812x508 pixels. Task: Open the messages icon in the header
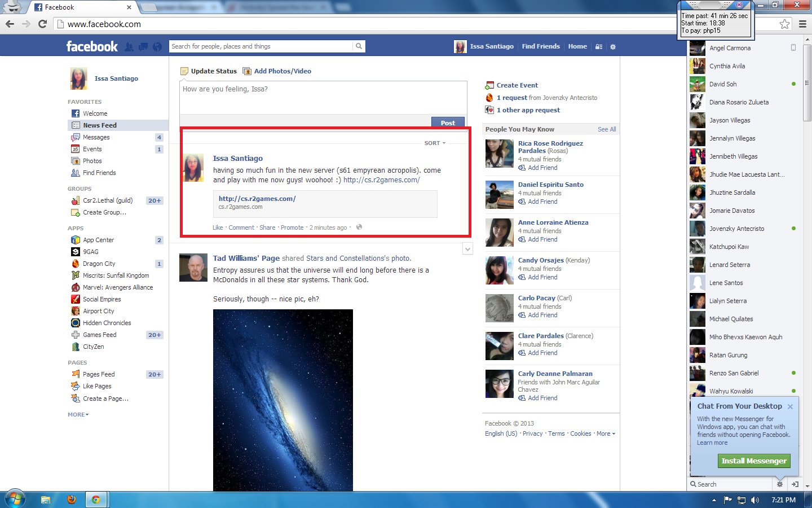143,47
